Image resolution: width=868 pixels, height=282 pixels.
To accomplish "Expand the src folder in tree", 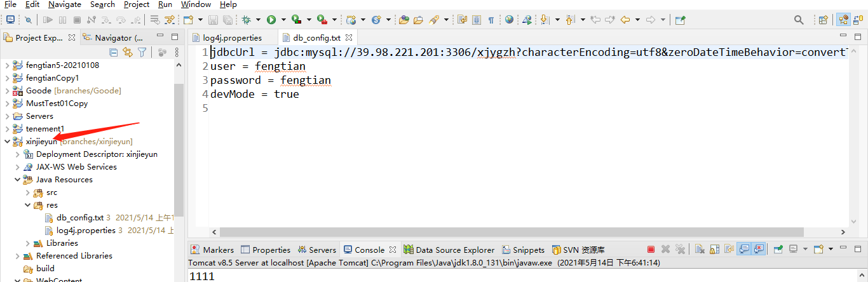I will point(28,192).
